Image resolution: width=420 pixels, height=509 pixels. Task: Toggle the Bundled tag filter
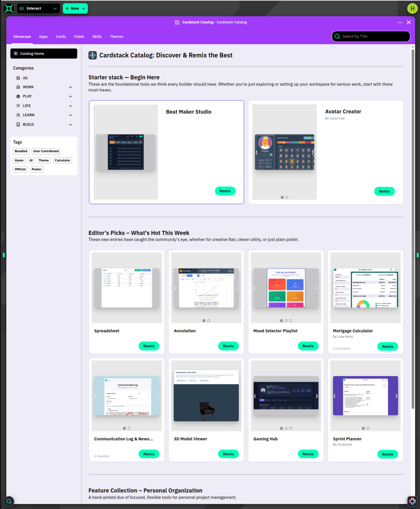pyautogui.click(x=21, y=151)
